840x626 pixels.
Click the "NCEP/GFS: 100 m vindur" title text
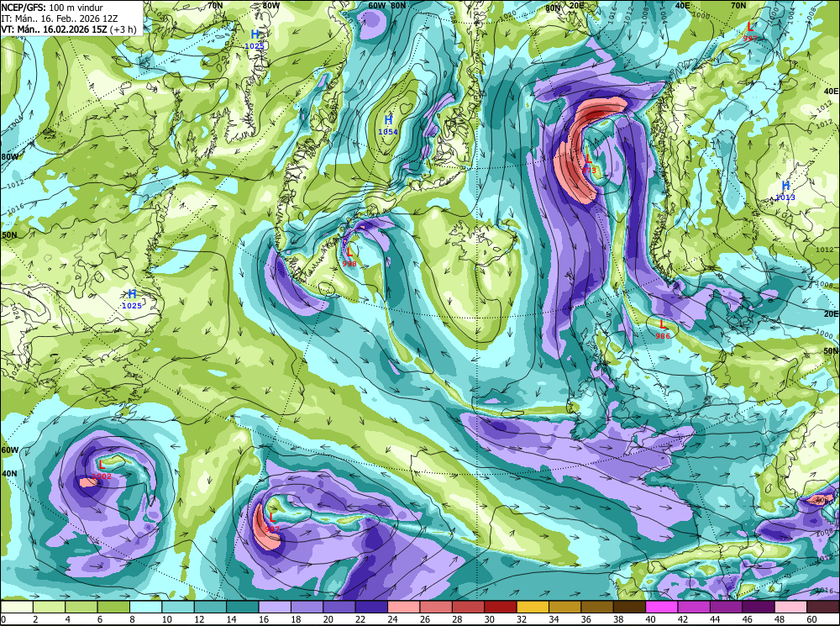click(52, 8)
